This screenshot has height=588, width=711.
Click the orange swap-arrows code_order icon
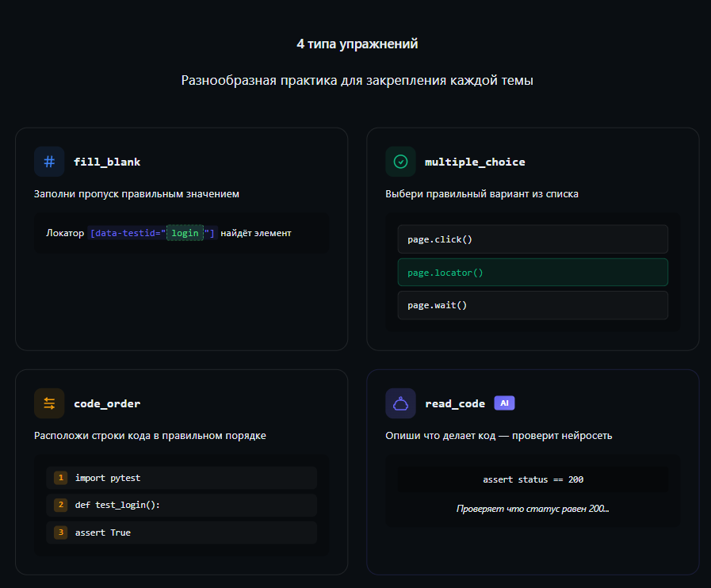(49, 403)
